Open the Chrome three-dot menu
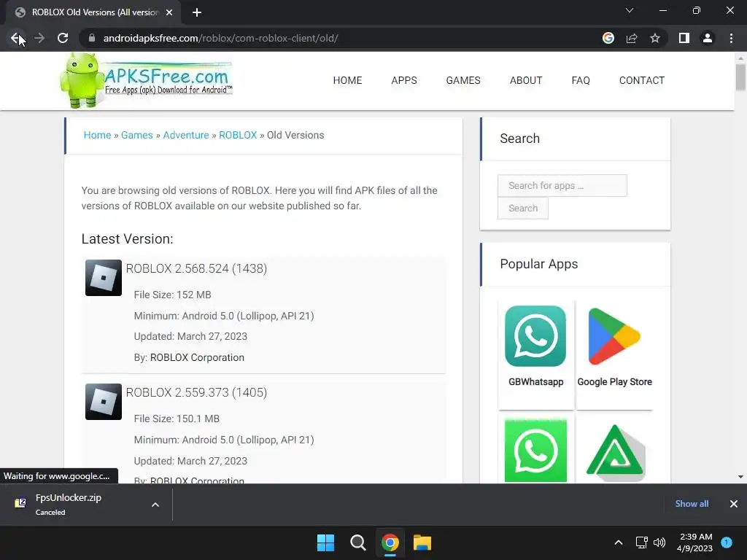747x560 pixels. coord(731,38)
